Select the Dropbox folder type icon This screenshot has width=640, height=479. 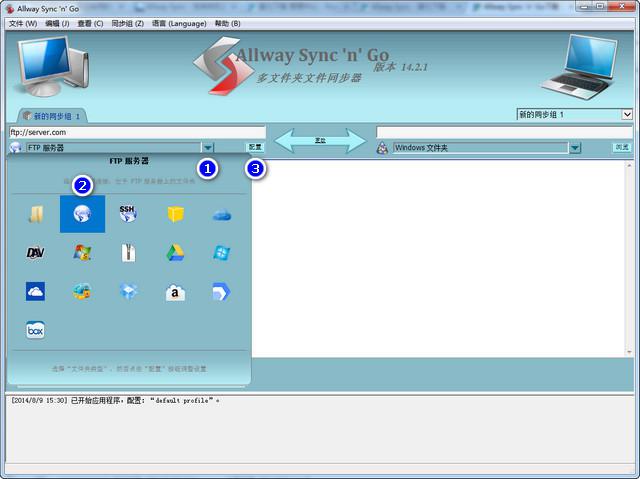point(128,292)
